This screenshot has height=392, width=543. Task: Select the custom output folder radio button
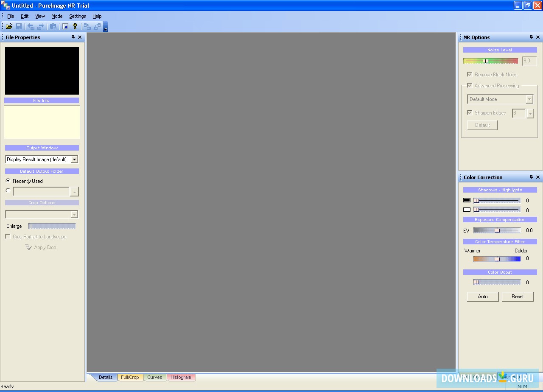pos(8,190)
